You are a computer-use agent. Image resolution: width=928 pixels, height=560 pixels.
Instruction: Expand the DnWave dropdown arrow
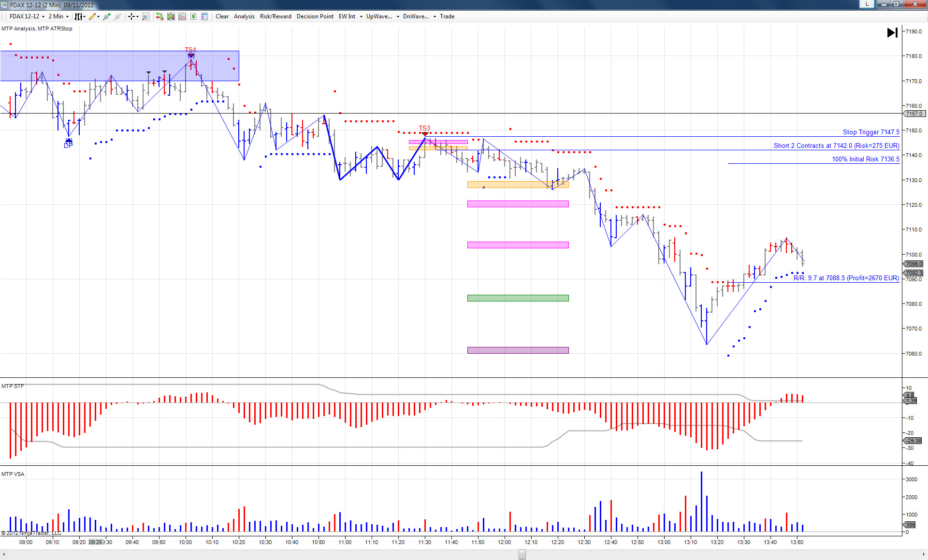point(435,16)
